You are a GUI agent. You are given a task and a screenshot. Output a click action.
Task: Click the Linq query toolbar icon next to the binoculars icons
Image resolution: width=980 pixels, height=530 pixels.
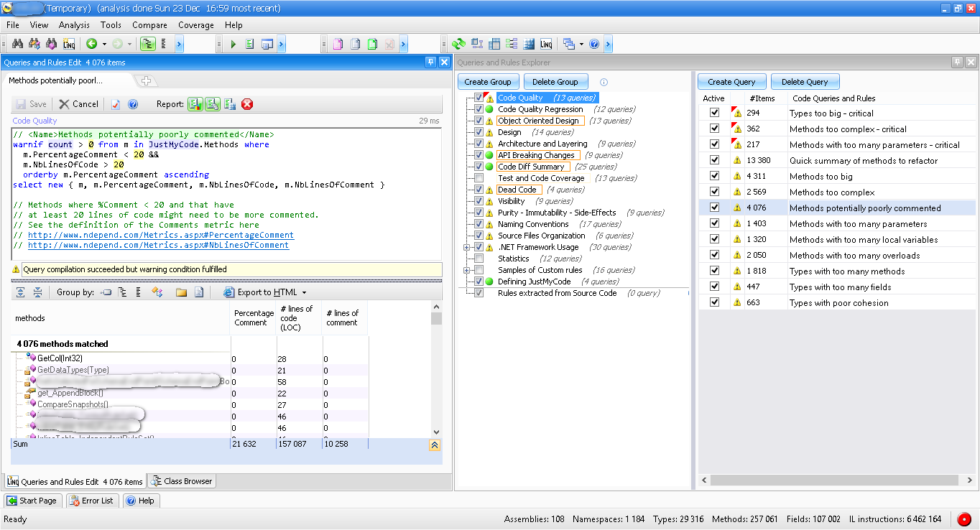(x=69, y=45)
